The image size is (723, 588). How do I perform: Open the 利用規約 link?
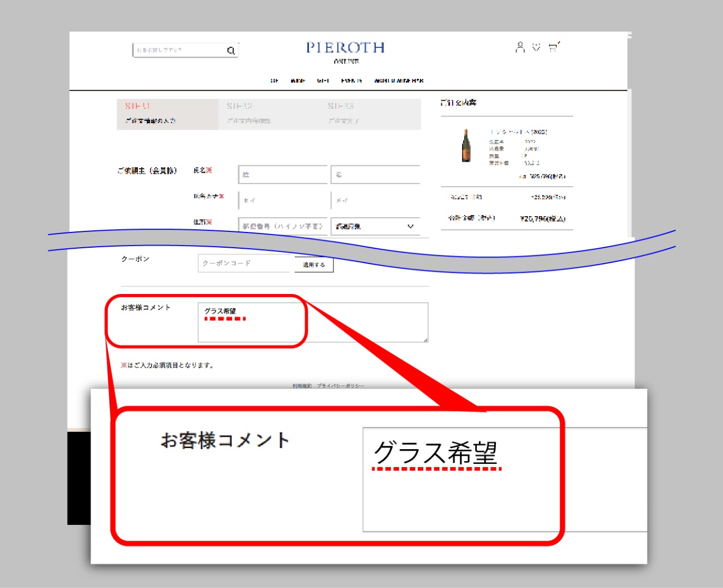302,386
